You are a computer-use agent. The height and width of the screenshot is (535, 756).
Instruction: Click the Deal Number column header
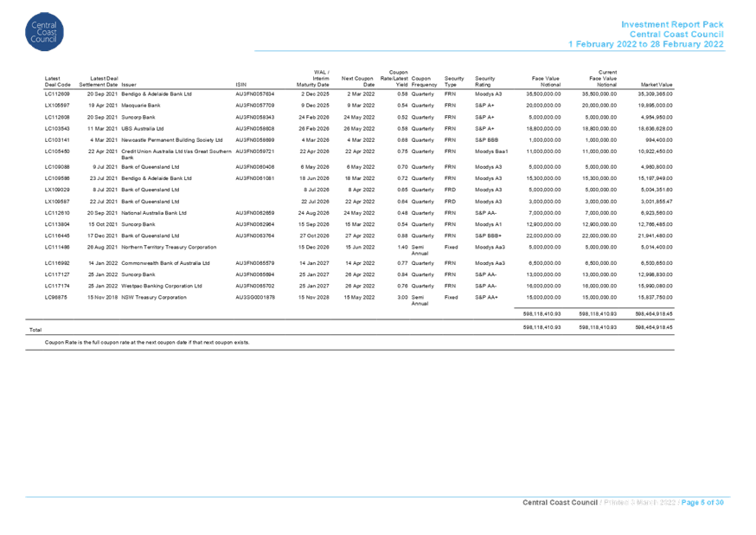49,80
